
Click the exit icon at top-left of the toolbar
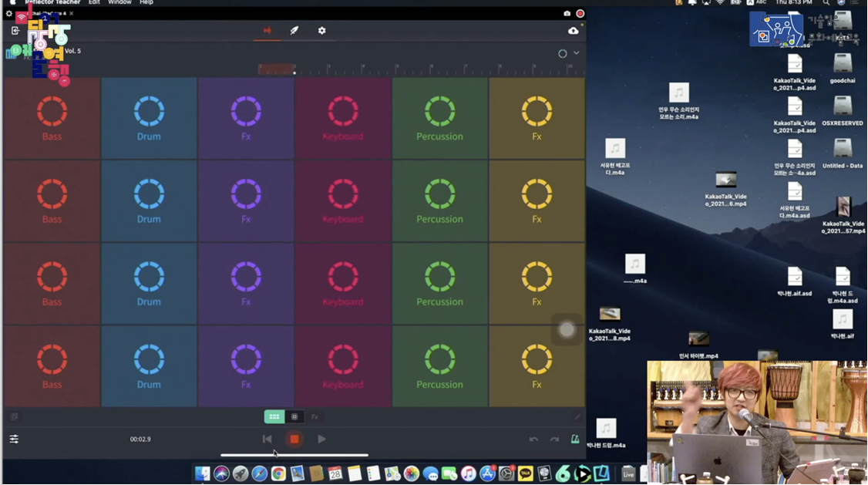coord(15,31)
